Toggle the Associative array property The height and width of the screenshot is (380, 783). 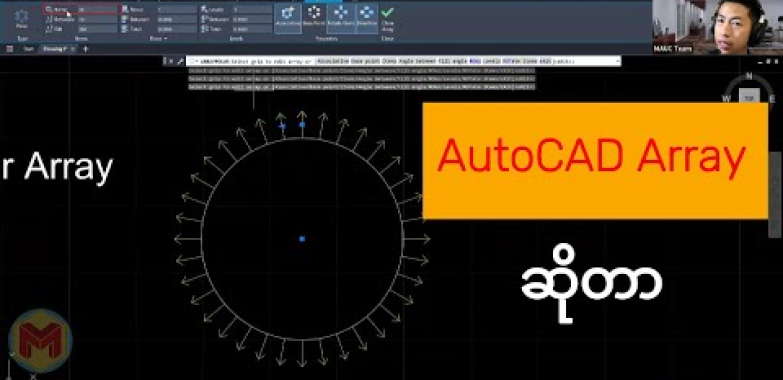click(287, 18)
